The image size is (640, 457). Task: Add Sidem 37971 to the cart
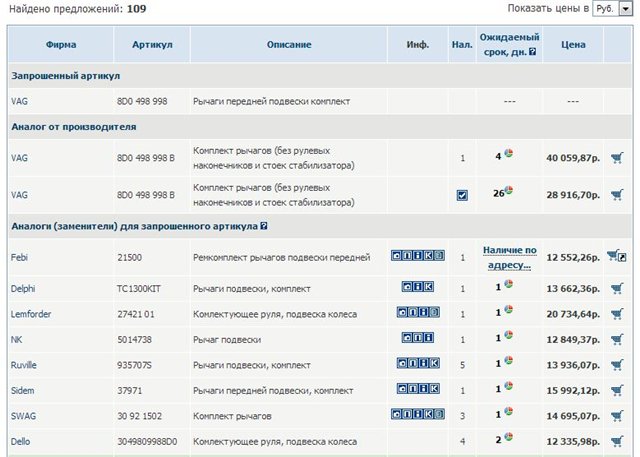(x=617, y=390)
